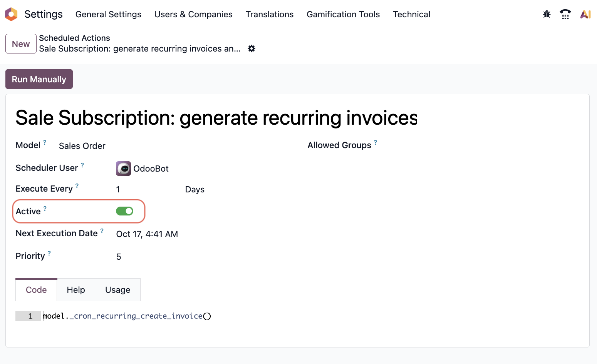The width and height of the screenshot is (597, 364).
Task: Click the Allowed Groups help question mark
Action: point(376,142)
